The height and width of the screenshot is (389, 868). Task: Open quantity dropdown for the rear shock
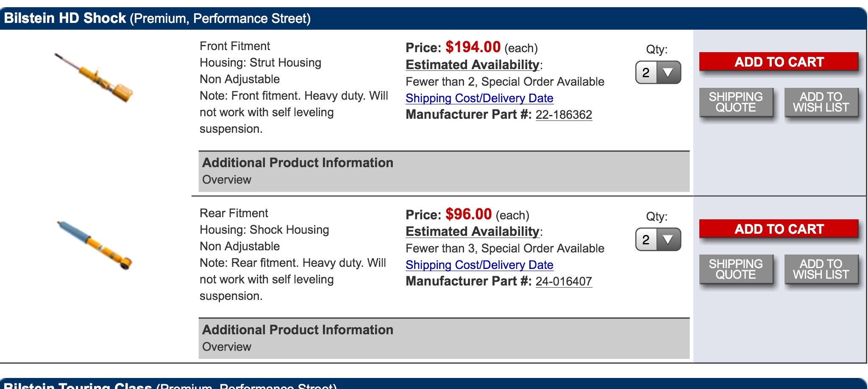(658, 240)
